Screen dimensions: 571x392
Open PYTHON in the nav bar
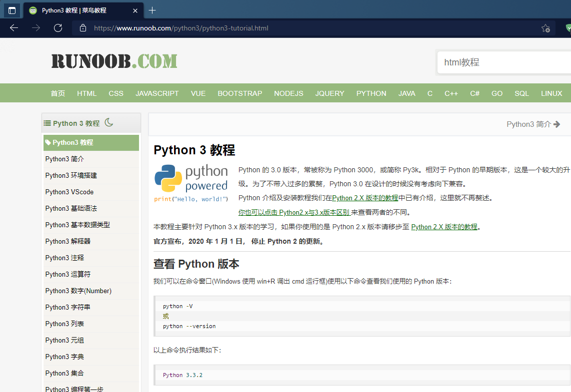tap(371, 93)
